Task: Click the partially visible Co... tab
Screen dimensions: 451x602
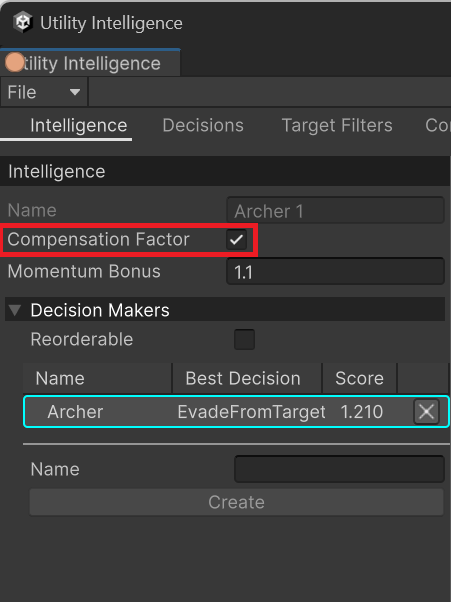Action: click(x=438, y=125)
